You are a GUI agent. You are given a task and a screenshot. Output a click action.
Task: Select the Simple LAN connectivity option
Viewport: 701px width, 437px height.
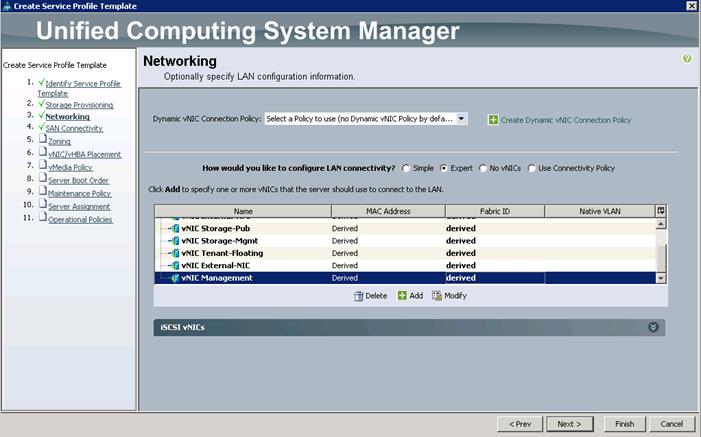[406, 169]
